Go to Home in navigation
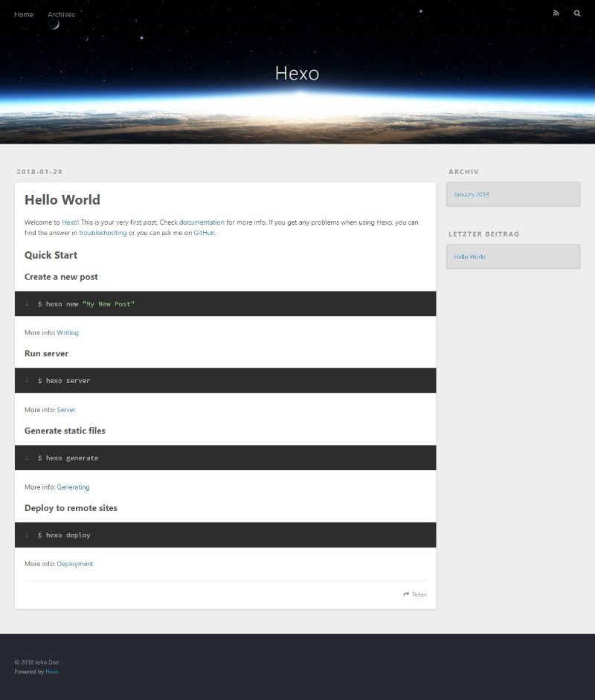Viewport: 595px width, 700px height. (x=24, y=14)
